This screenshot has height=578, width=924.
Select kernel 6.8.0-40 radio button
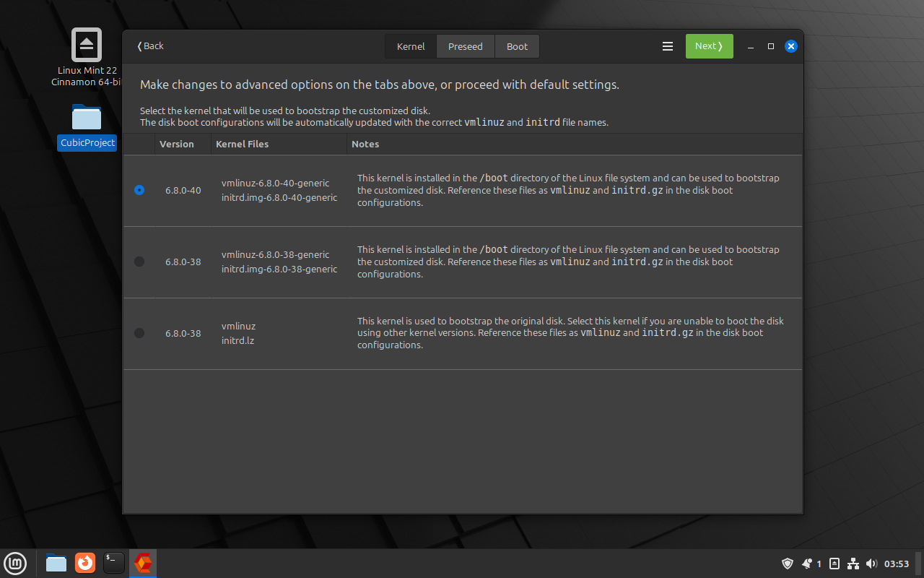[x=139, y=190]
